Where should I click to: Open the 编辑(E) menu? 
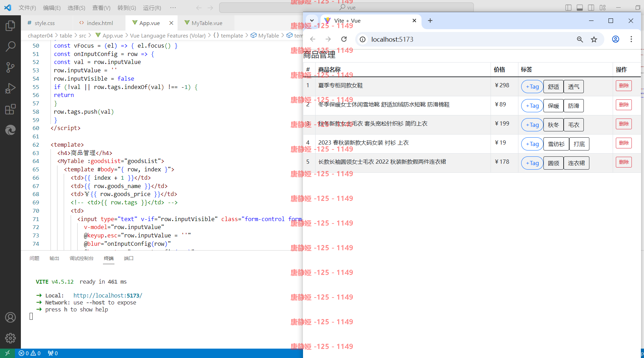(52, 8)
